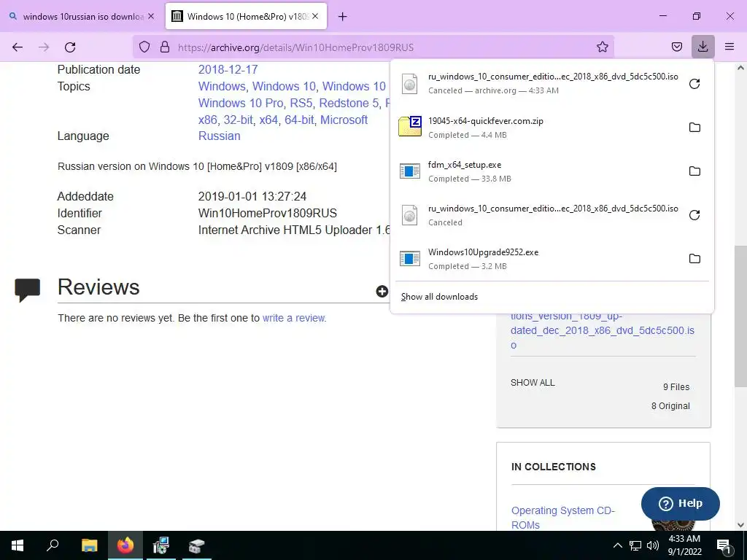Switch to windows 10russian iso download tab

[83, 16]
